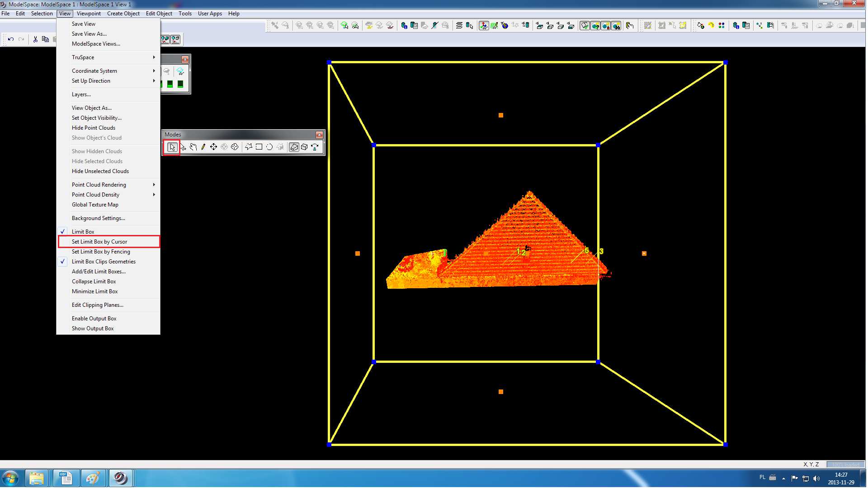Viewport: 868px width, 488px height.
Task: Toggle the cloud visibility checkmark toolbar icon
Action: 585,26
